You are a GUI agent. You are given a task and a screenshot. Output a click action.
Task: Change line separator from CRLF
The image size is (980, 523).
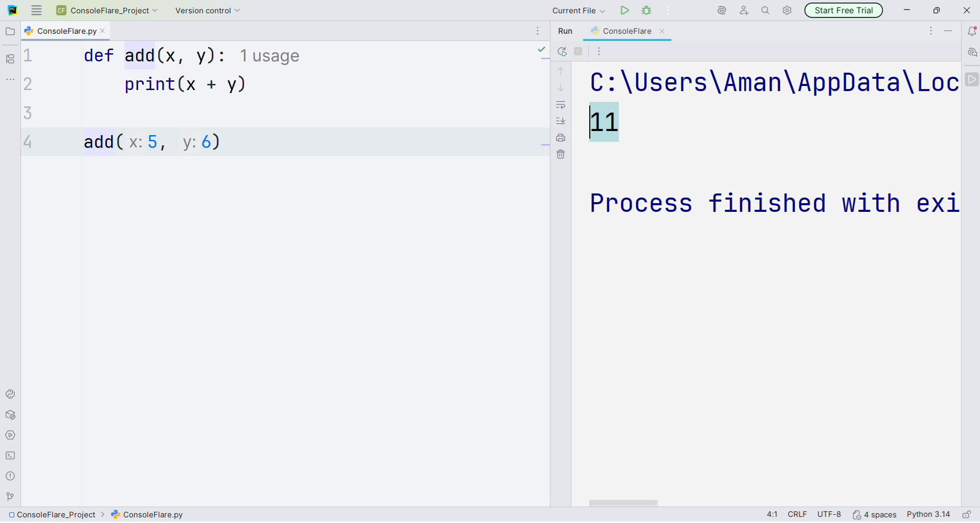pos(797,514)
